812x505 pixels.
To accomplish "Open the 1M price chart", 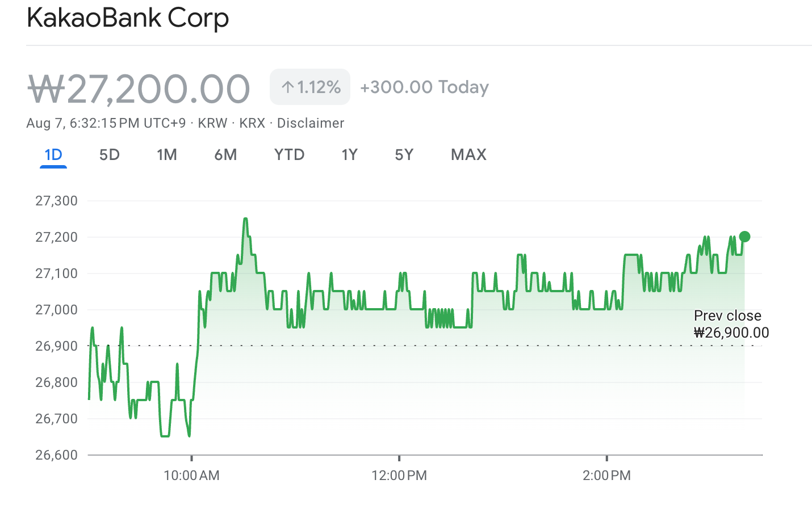I will click(167, 154).
